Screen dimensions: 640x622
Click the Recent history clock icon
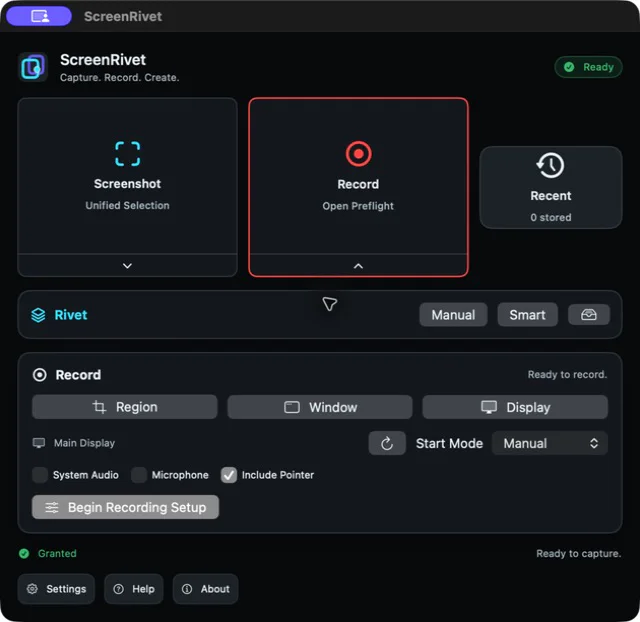click(x=550, y=165)
